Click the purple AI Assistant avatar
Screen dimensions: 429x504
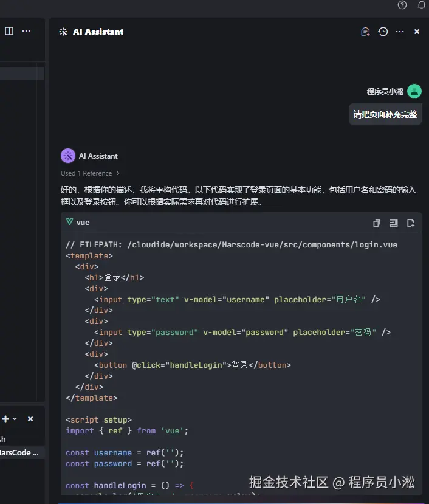pos(68,156)
